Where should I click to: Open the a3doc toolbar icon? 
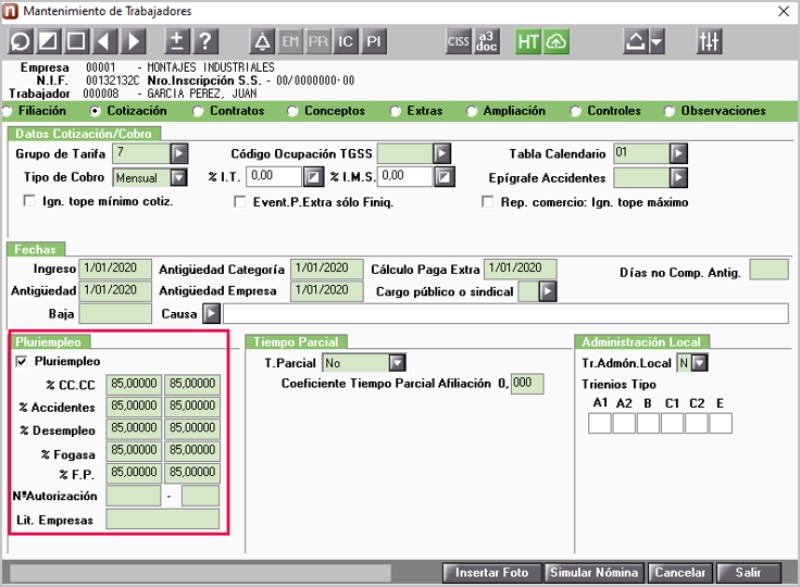[487, 42]
